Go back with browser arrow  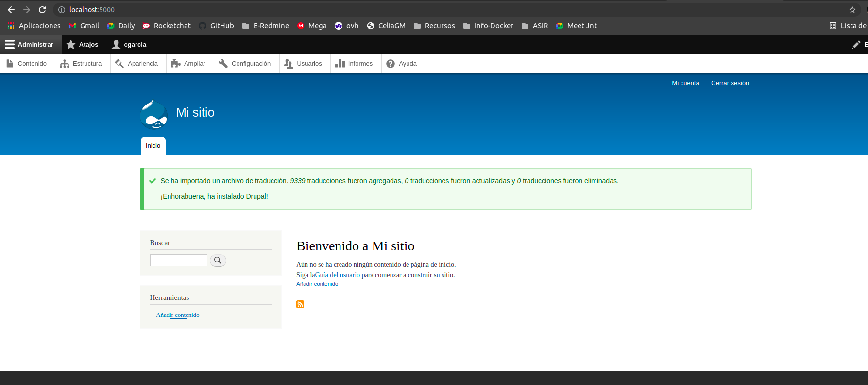pos(11,10)
